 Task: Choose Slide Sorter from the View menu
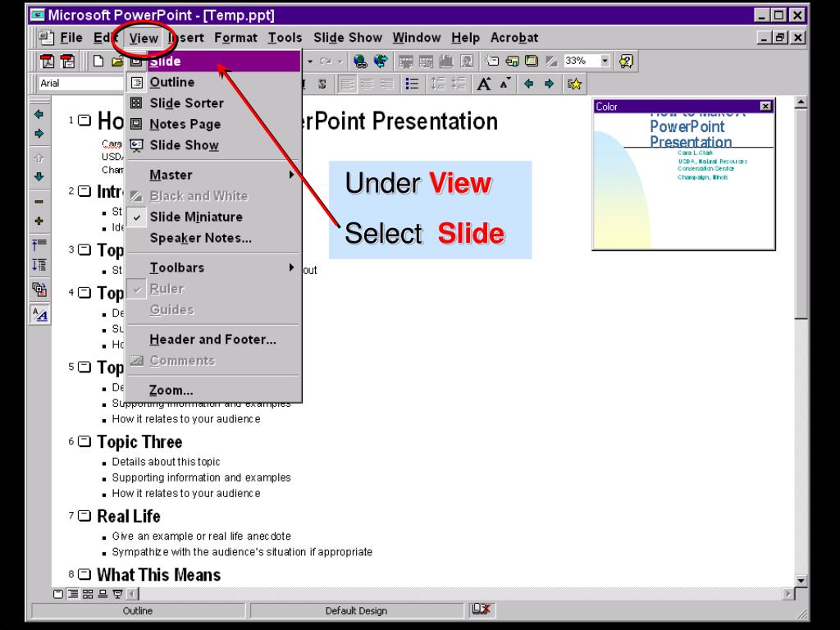214,103
